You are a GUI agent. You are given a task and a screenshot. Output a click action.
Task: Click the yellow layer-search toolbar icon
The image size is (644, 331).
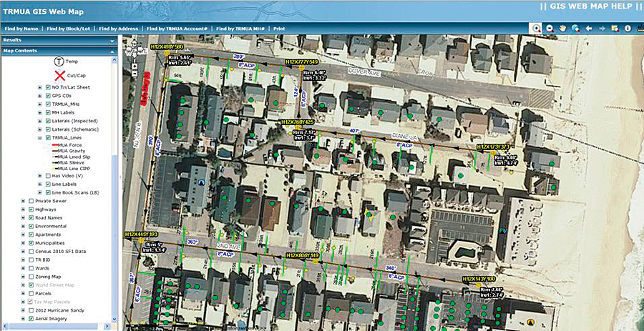(615, 29)
